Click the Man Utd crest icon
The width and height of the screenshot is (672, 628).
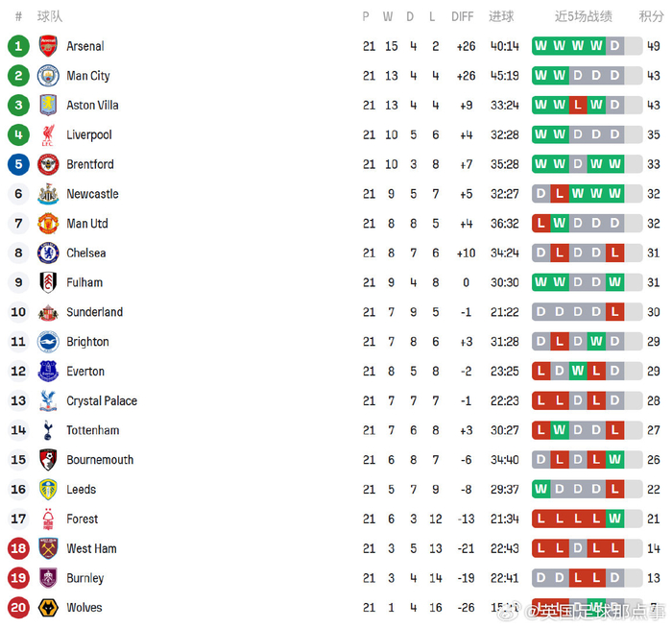point(48,224)
